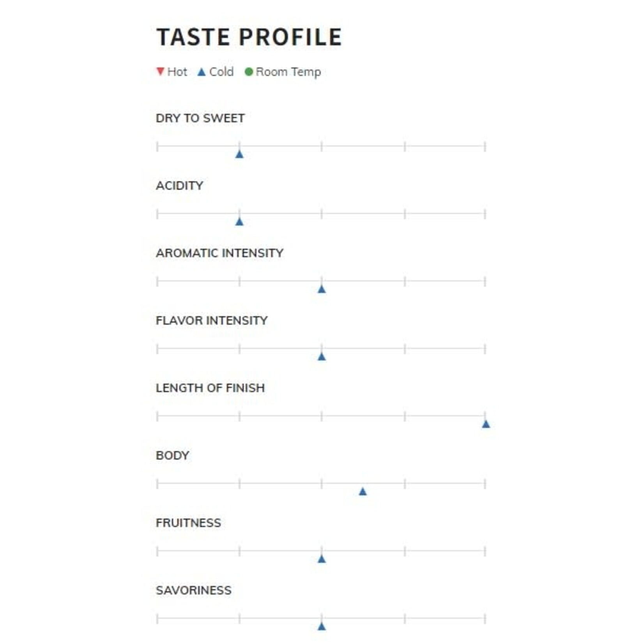The height and width of the screenshot is (644, 644).
Task: Click the Flavor Intensity blue marker
Action: pos(322,357)
